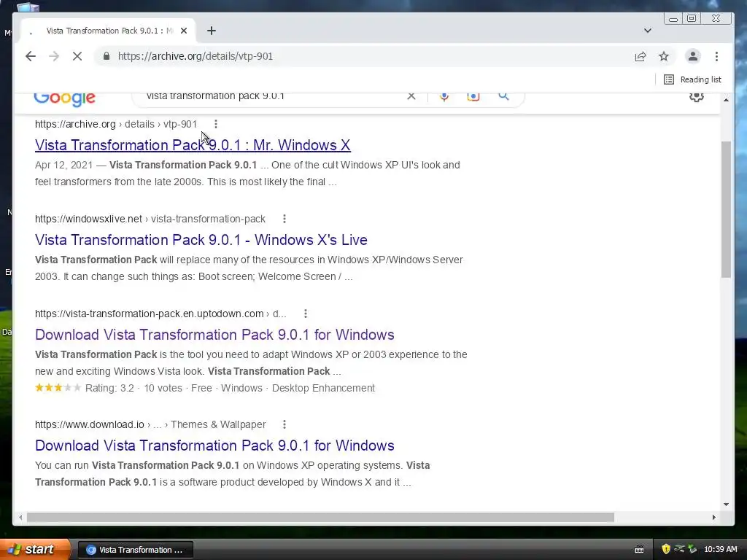
Task: Open a new tab
Action: click(x=212, y=31)
